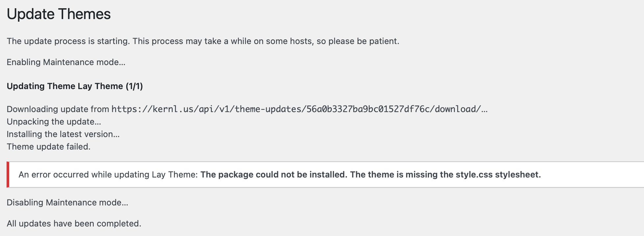Click the red border of error notice
This screenshot has height=236, width=644.
point(8,175)
